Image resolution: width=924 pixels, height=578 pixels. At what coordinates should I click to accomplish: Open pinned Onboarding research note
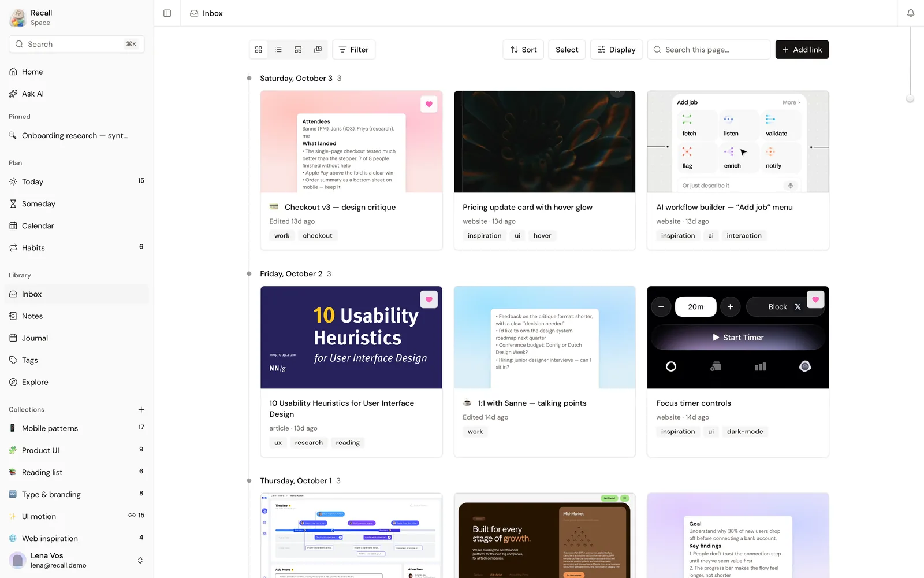tap(77, 135)
